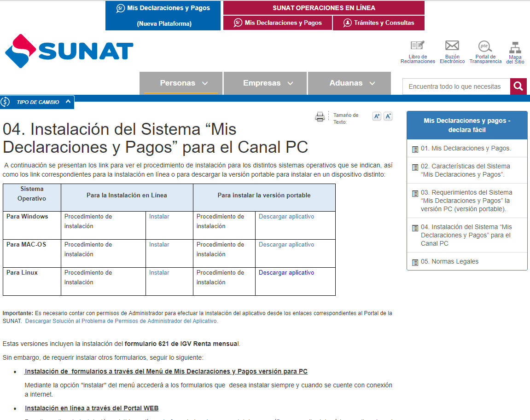
Task: Open the Buzón Electrónico envelope icon
Action: [452, 46]
